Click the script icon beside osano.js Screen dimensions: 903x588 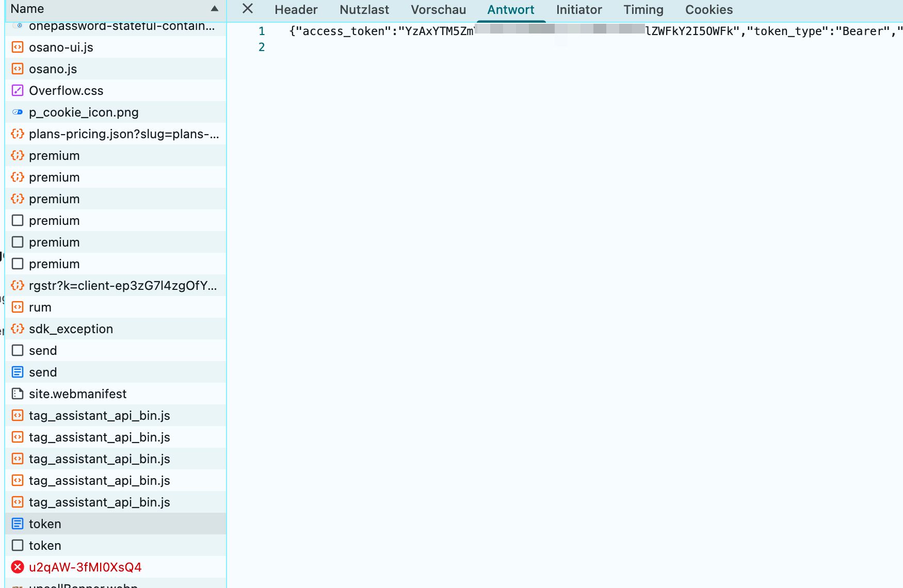point(18,69)
